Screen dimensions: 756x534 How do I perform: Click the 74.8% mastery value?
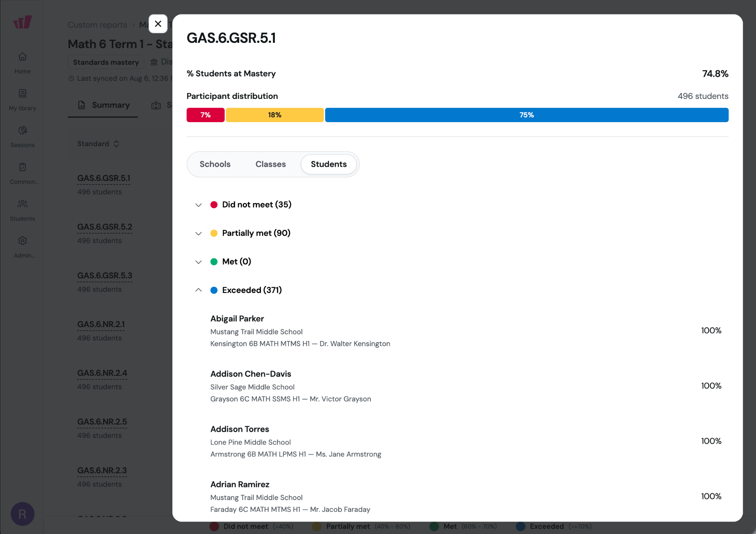point(715,74)
